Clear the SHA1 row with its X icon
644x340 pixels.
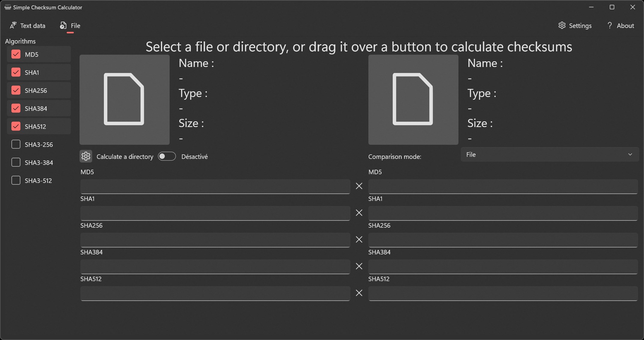click(359, 213)
